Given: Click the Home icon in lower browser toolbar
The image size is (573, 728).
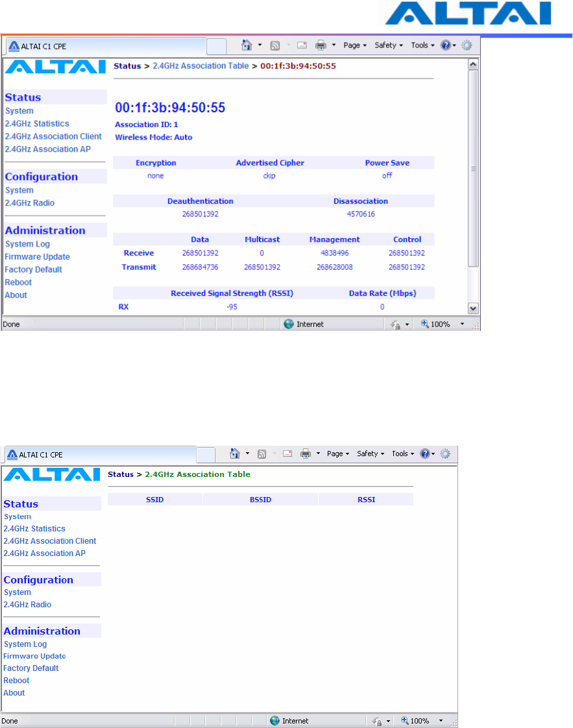Looking at the screenshot, I should pyautogui.click(x=235, y=454).
